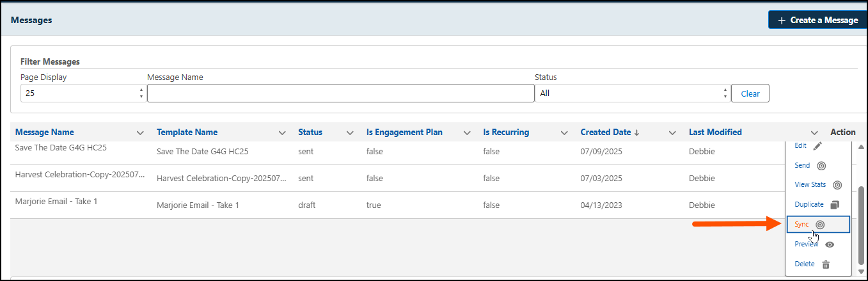Image resolution: width=868 pixels, height=281 pixels.
Task: Open the Message Name column chevron menu
Action: click(x=140, y=133)
